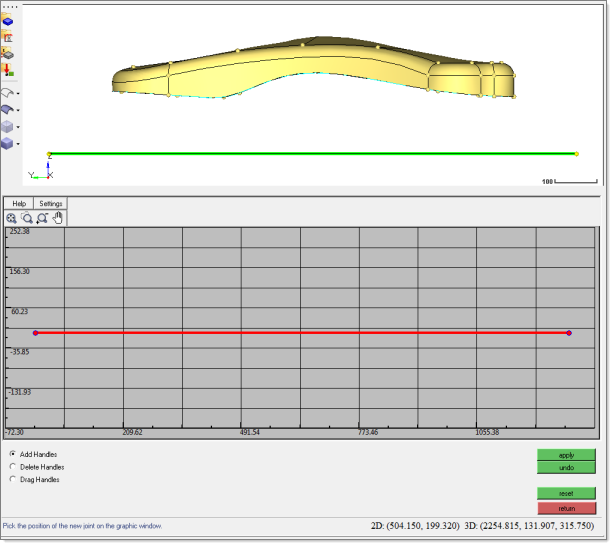613x546 pixels.
Task: Open the Help menu
Action: click(x=19, y=203)
